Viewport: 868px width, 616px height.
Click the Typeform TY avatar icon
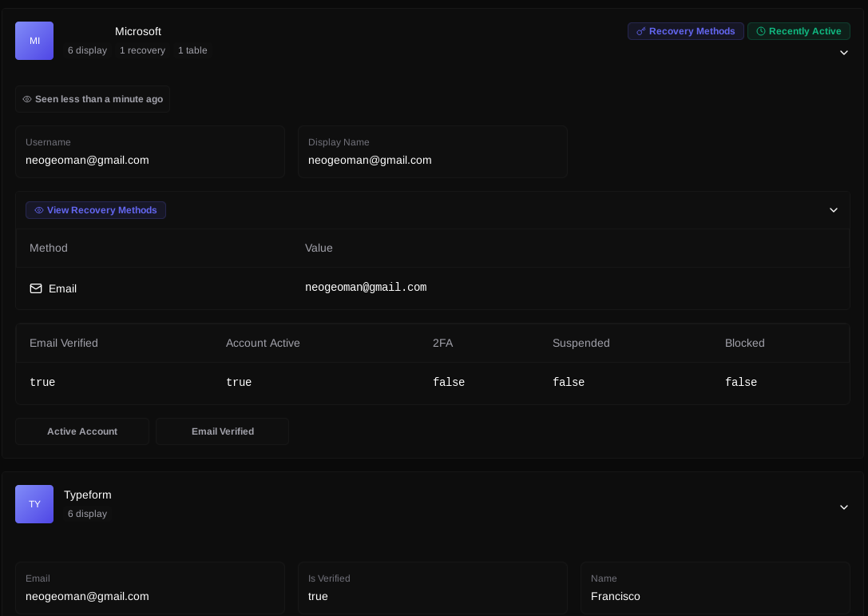tap(34, 504)
